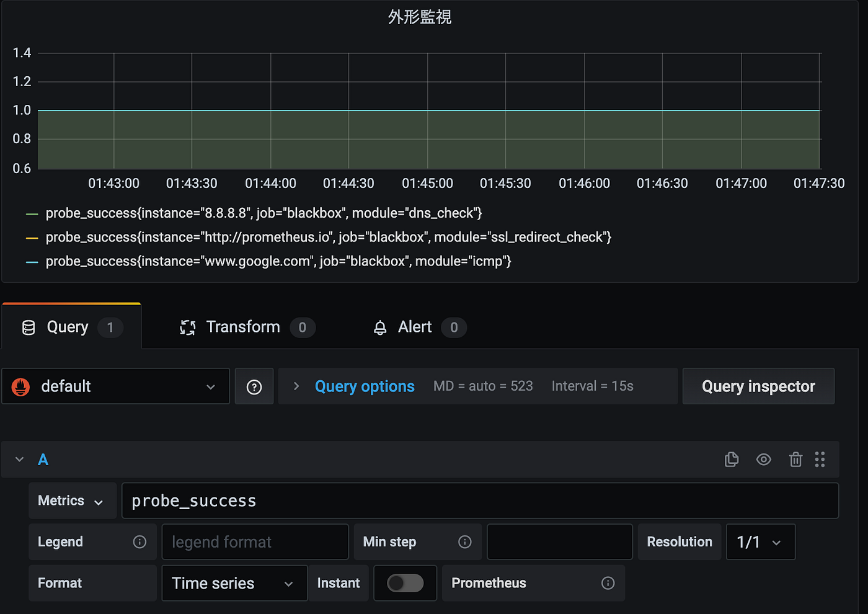Screen dimensions: 868x614
Task: Click the Instant field label
Action: click(x=339, y=583)
